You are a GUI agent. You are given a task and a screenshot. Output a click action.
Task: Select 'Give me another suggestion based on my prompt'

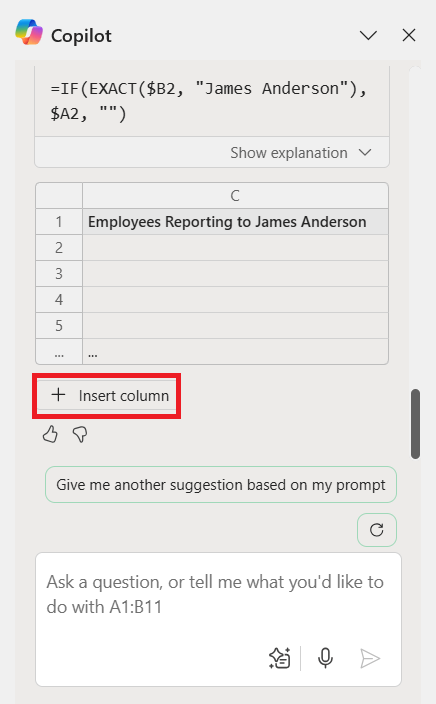tap(220, 484)
